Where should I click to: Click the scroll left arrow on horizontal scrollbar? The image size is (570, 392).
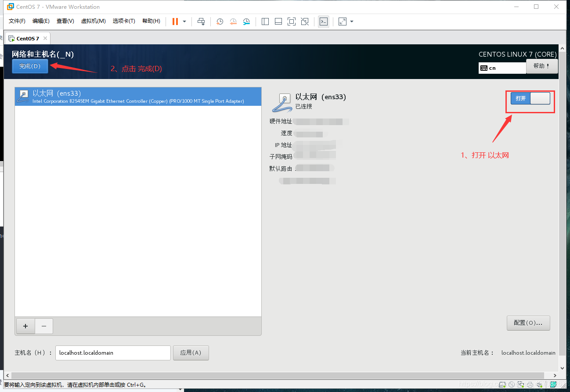coord(7,376)
